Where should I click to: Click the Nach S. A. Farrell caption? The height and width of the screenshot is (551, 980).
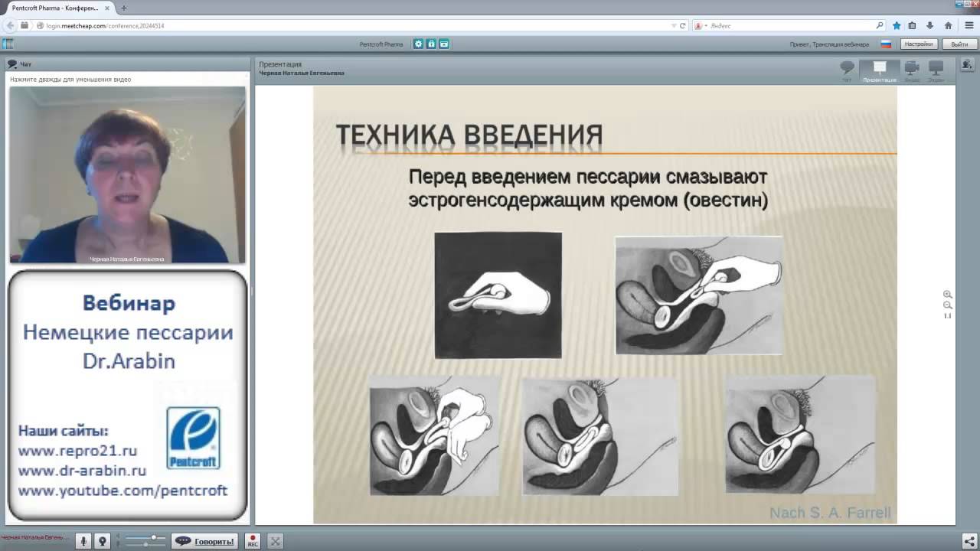[831, 513]
